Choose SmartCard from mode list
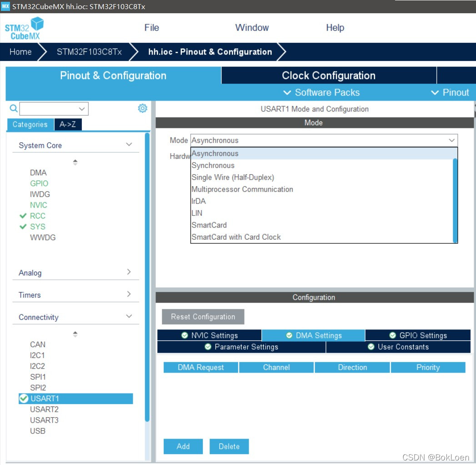The image size is (476, 465). (322, 225)
